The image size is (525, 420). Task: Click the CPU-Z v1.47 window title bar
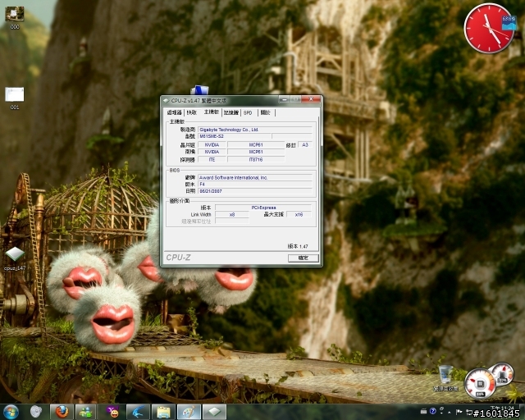point(221,100)
